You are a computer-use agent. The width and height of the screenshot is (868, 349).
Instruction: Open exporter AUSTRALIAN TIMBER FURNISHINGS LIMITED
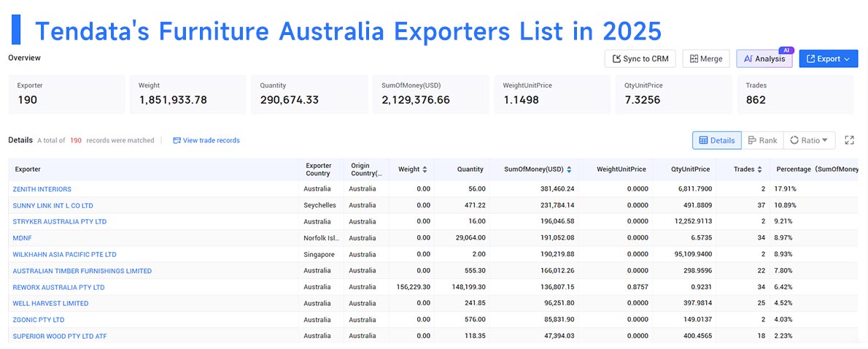click(x=82, y=271)
